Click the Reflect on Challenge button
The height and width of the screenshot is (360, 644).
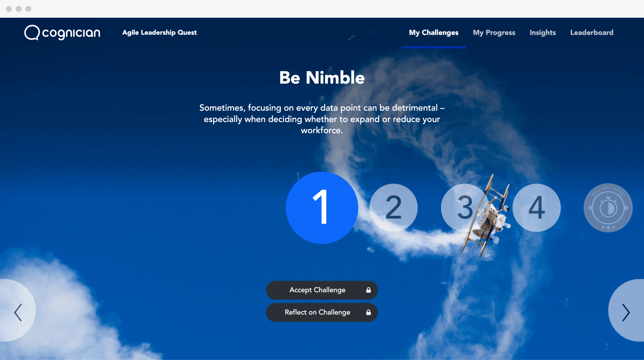point(322,312)
